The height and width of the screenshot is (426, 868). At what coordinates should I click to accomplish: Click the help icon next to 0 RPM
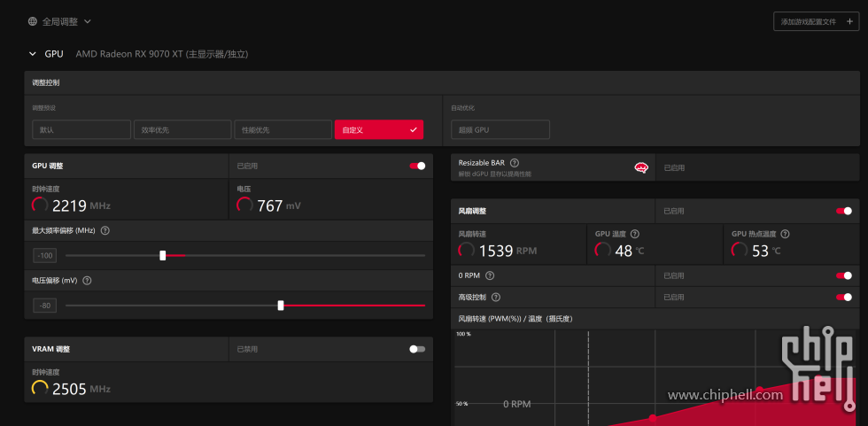489,275
